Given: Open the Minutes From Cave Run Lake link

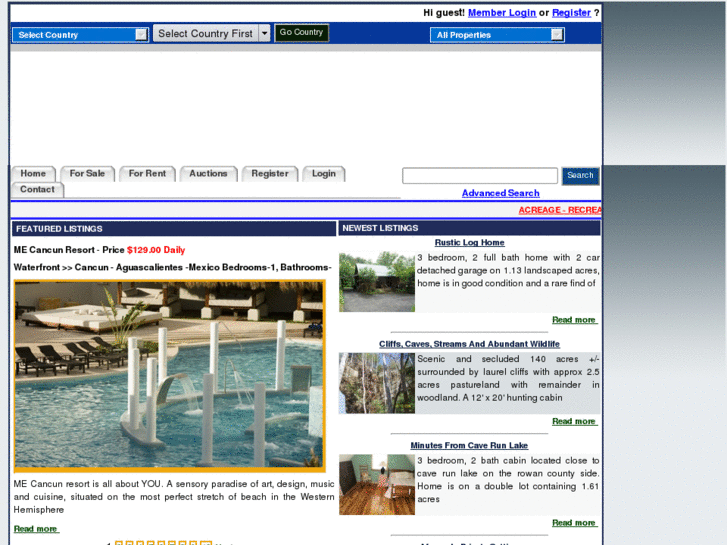Looking at the screenshot, I should 469,445.
